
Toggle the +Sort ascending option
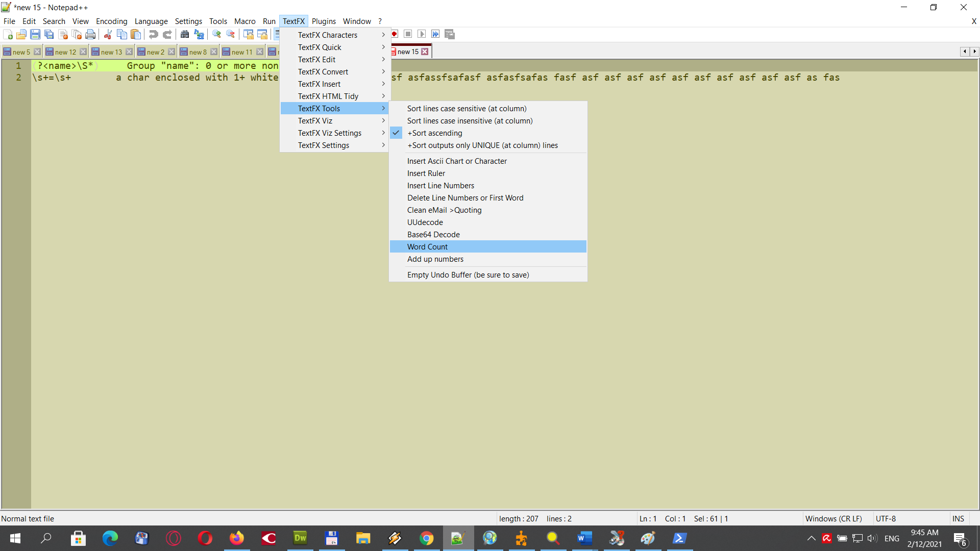[488, 133]
